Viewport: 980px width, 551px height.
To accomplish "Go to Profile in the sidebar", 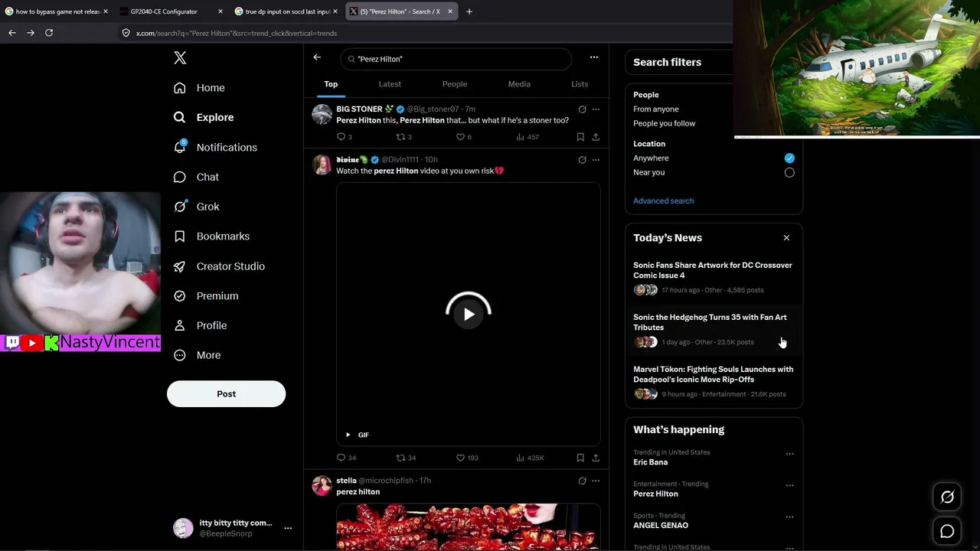I will (x=200, y=325).
